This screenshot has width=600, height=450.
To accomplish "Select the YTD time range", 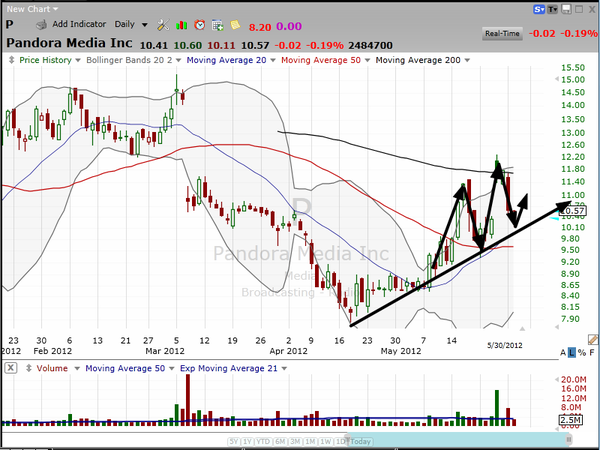I will click(x=263, y=442).
